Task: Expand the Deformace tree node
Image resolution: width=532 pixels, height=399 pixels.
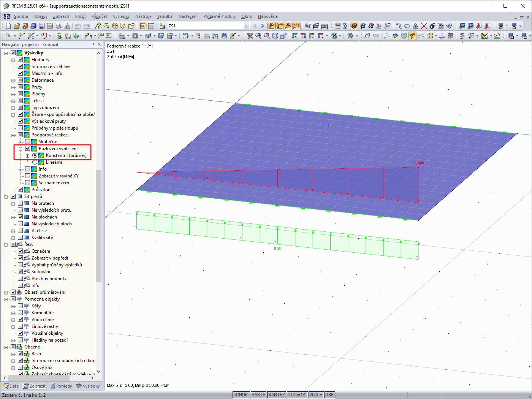Action: pos(13,80)
